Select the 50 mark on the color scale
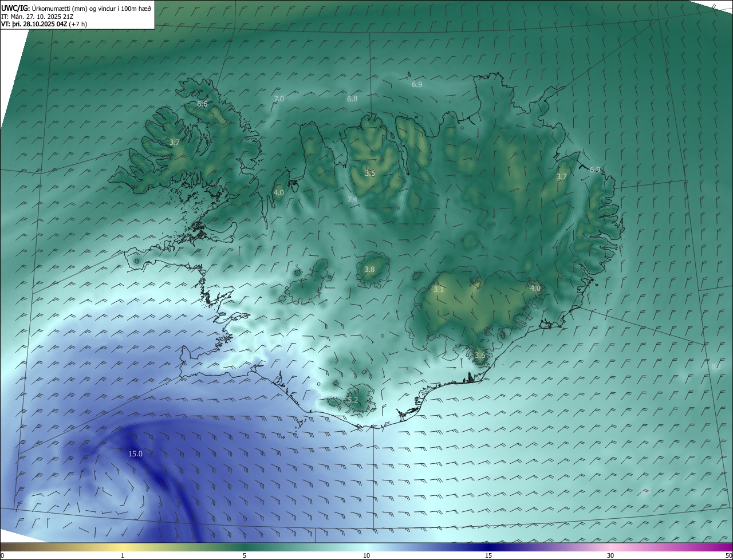The width and height of the screenshot is (733, 560). [728, 555]
